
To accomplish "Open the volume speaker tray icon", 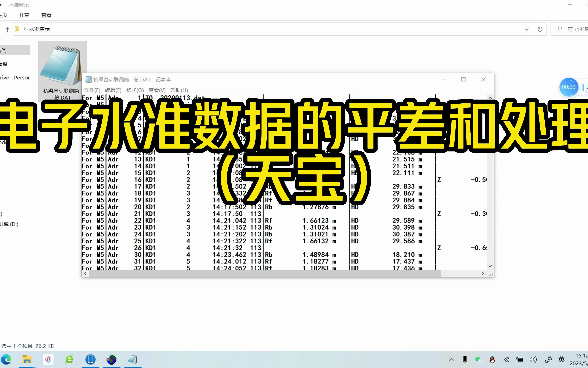I will pos(533,359).
